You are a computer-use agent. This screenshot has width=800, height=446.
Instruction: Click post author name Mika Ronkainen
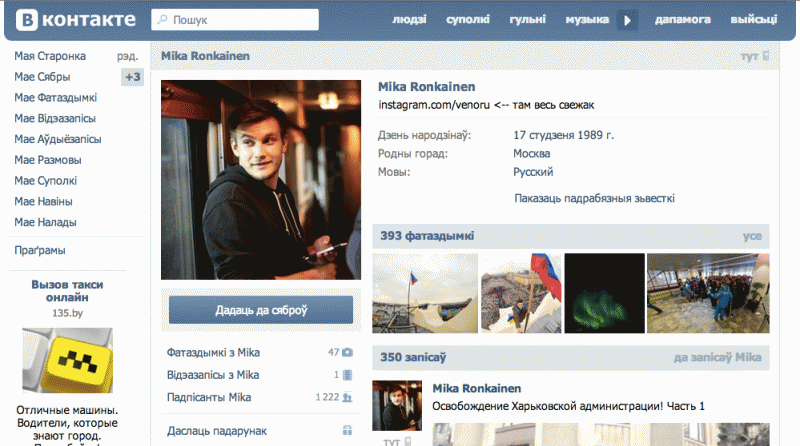pyautogui.click(x=477, y=388)
